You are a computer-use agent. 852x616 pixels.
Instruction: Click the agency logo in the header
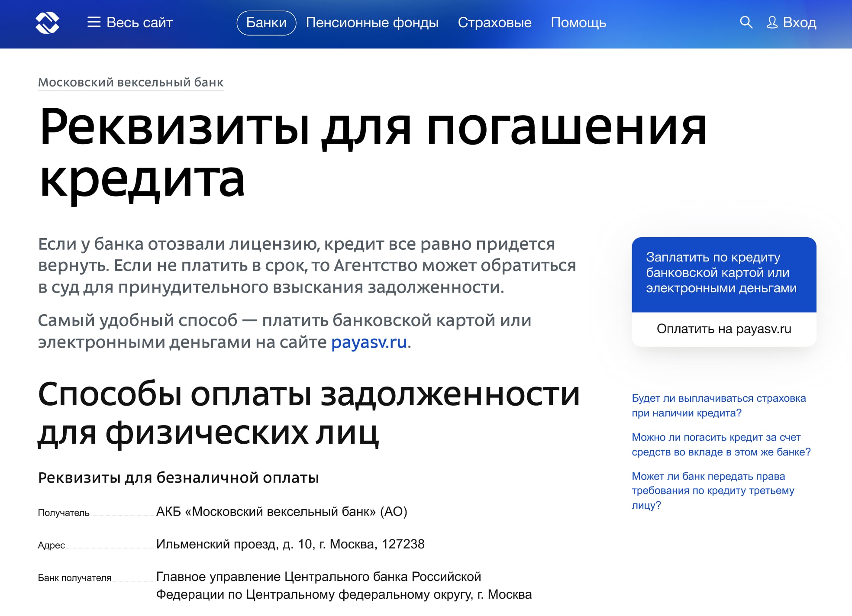[x=47, y=23]
